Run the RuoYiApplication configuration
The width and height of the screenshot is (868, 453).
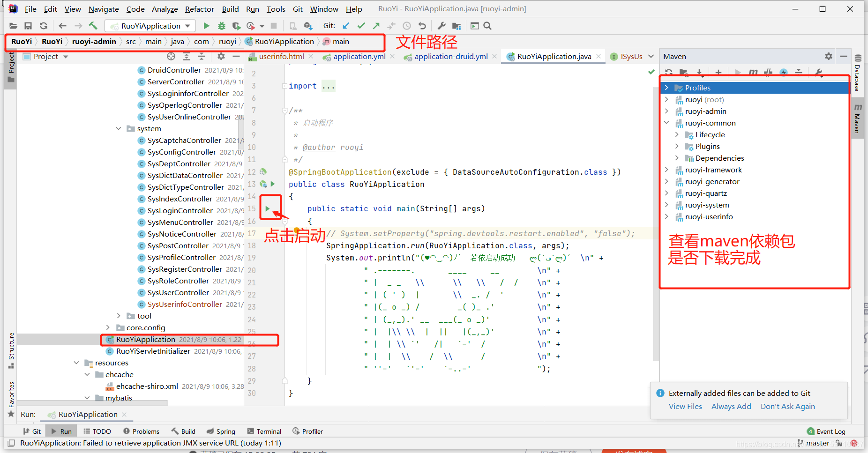coord(206,26)
